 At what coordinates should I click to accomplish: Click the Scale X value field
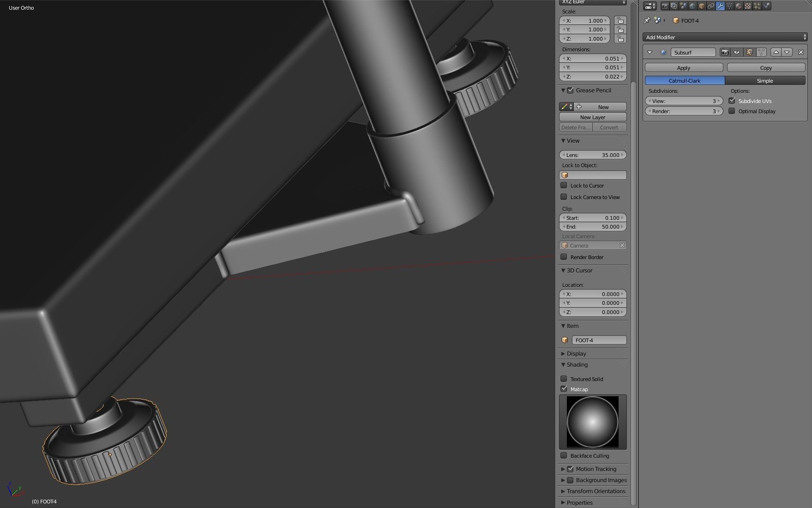point(584,20)
